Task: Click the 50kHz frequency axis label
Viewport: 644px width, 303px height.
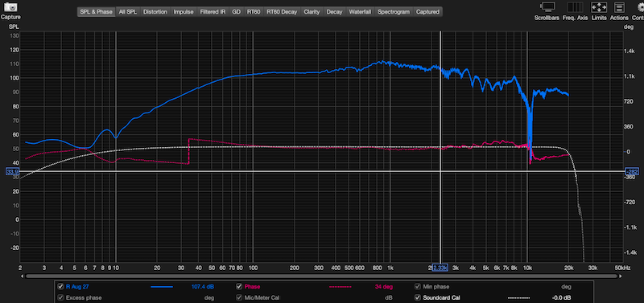Action: point(622,268)
